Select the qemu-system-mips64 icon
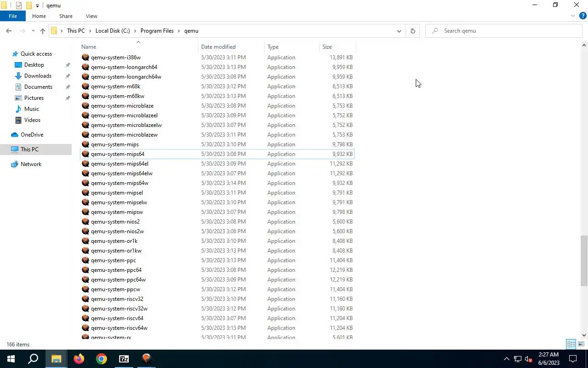The height and width of the screenshot is (368, 588). pyautogui.click(x=85, y=154)
